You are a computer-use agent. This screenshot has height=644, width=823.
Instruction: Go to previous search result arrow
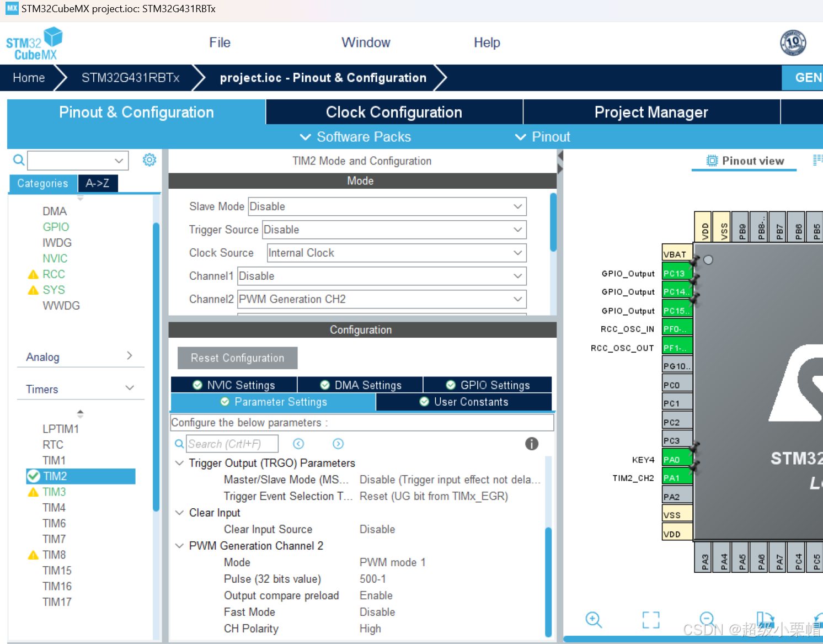click(x=298, y=444)
